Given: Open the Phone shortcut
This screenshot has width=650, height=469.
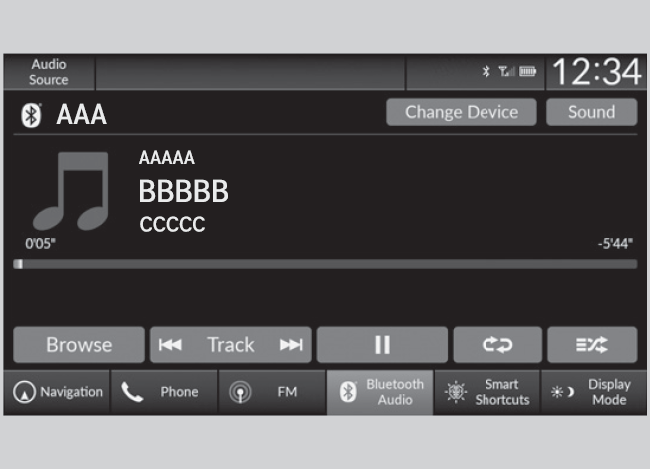Looking at the screenshot, I should 164,392.
